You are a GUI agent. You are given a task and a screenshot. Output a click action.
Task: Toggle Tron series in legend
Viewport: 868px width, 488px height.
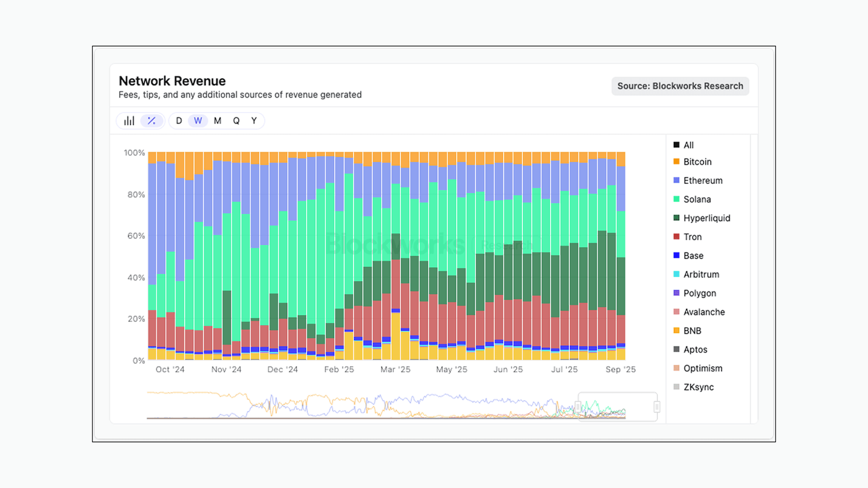(688, 237)
